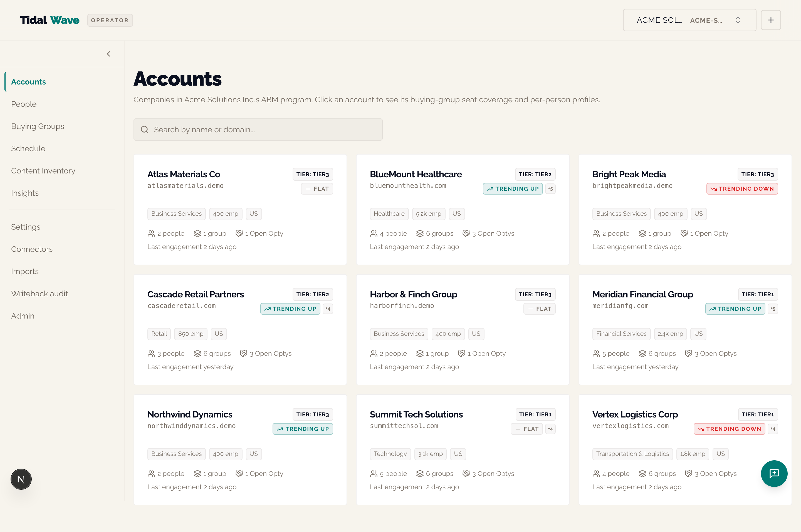This screenshot has width=801, height=532.
Task: Open the chat feedback floating button
Action: (x=774, y=473)
